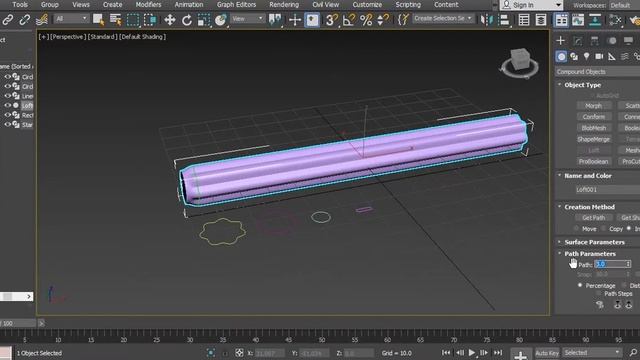
Task: Toggle the Window/Crossing selection icon
Action: point(150,20)
